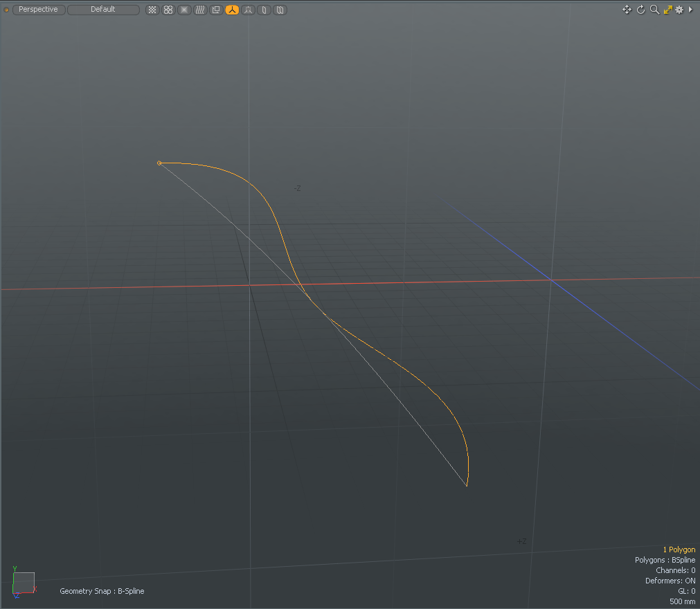Toggle the highlighted orange axis icon button
The image size is (700, 609).
232,10
